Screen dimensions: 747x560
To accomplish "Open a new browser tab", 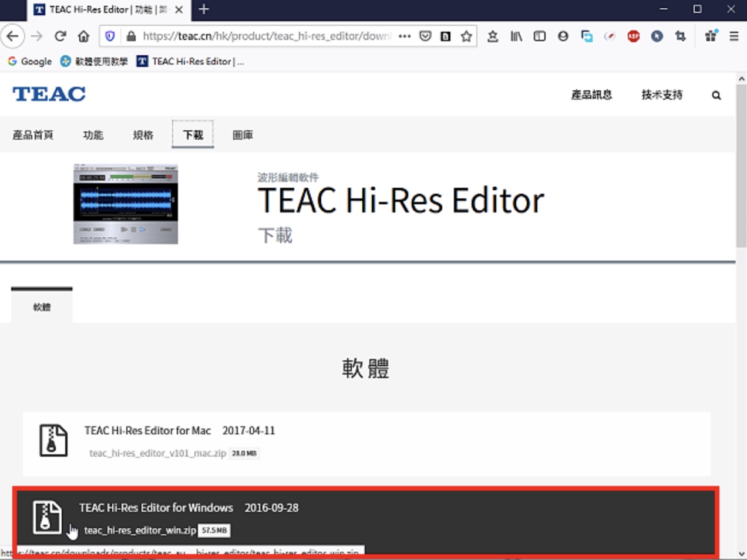I will 204,9.
